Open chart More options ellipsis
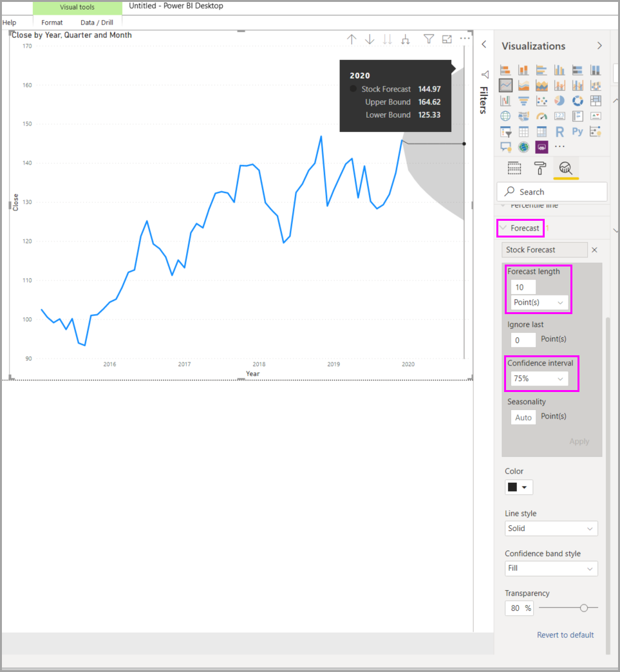This screenshot has width=620, height=672. (x=465, y=39)
